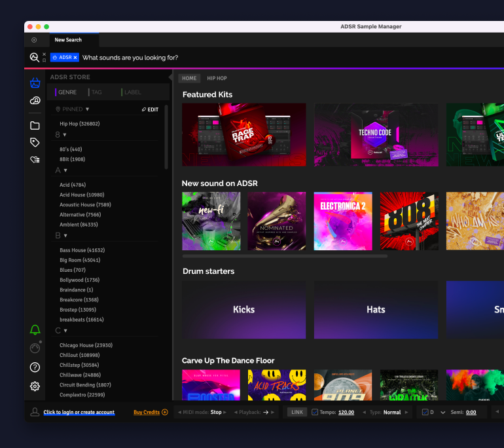Viewport: 504px width, 448px height.
Task: Select the tags sidebar icon
Action: click(35, 142)
